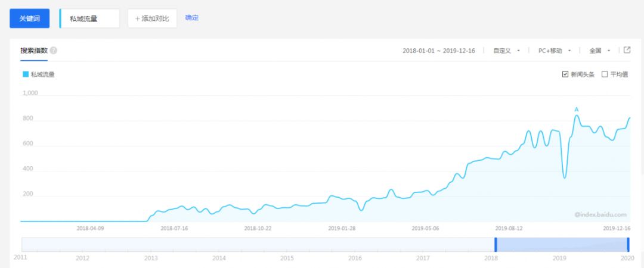Click the news marker A on chart peak
644x268 pixels.
[x=576, y=110]
